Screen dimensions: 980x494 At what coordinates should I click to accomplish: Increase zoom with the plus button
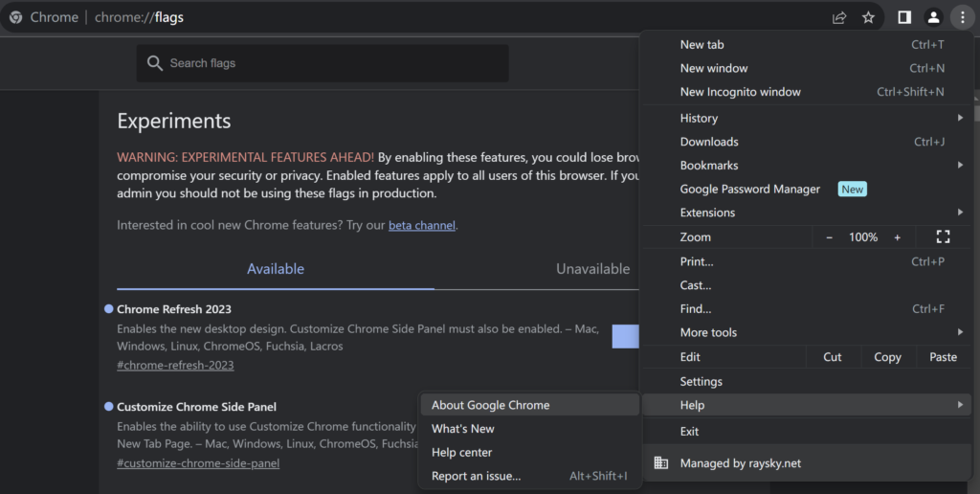[x=897, y=236]
